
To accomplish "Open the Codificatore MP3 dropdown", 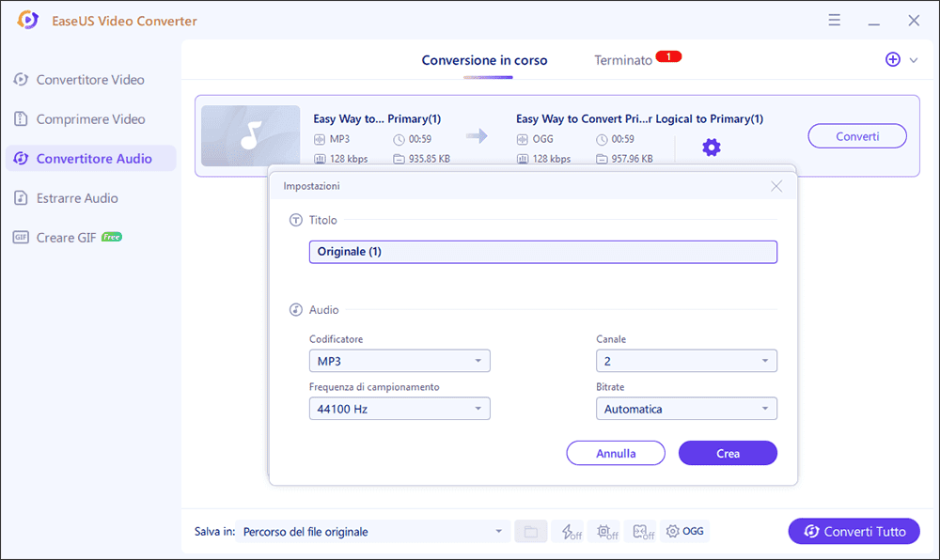I will (x=399, y=361).
